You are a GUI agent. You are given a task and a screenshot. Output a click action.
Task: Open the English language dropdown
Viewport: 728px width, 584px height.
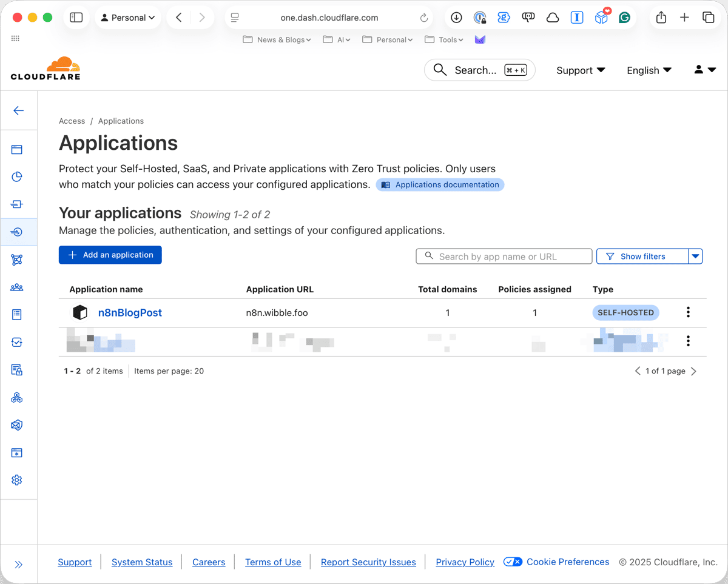tap(649, 70)
